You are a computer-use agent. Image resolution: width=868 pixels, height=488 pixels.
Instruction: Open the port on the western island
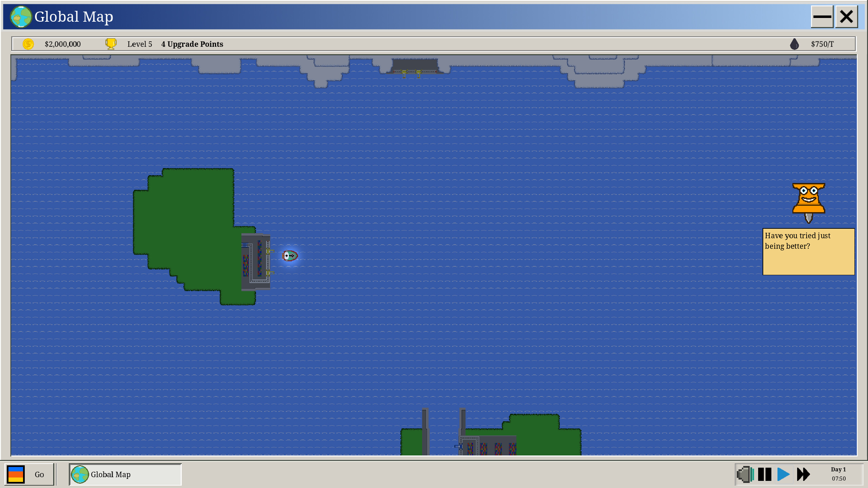pos(256,263)
